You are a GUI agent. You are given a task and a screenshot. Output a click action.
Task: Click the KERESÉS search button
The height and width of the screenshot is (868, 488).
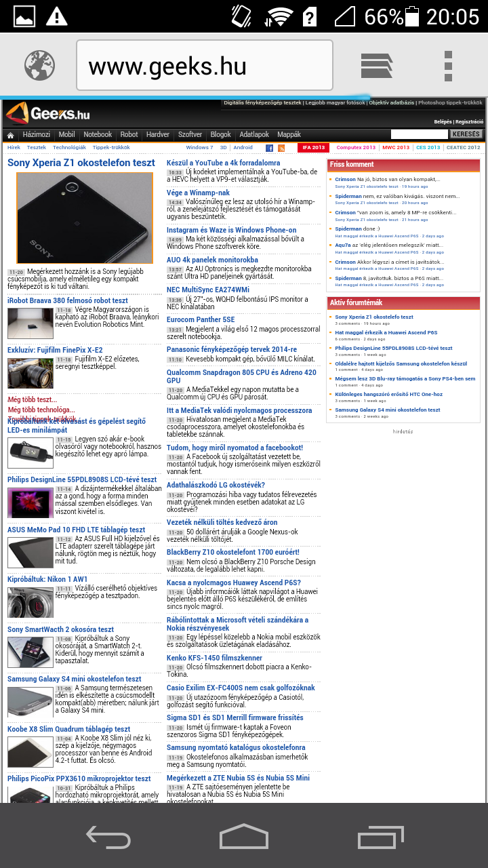466,134
